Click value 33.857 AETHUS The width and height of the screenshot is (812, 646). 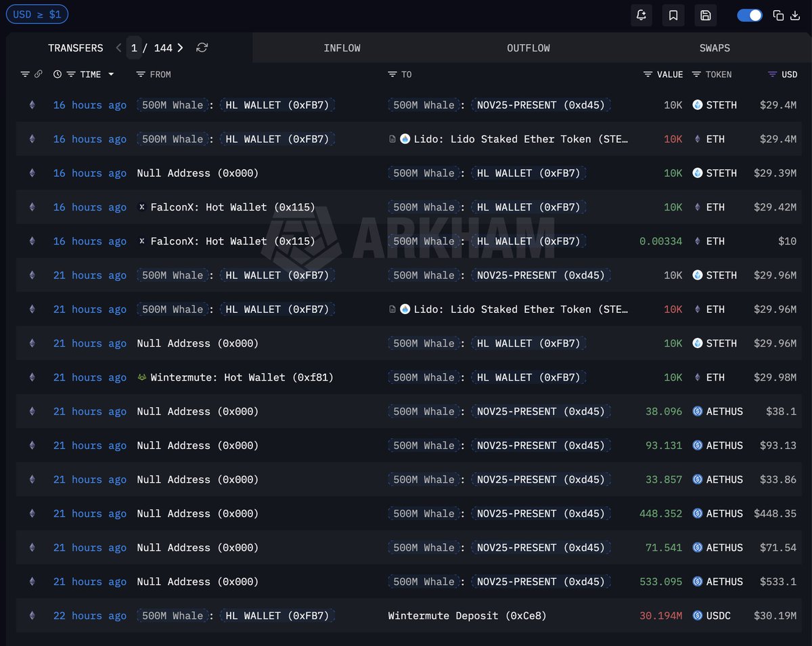click(664, 479)
